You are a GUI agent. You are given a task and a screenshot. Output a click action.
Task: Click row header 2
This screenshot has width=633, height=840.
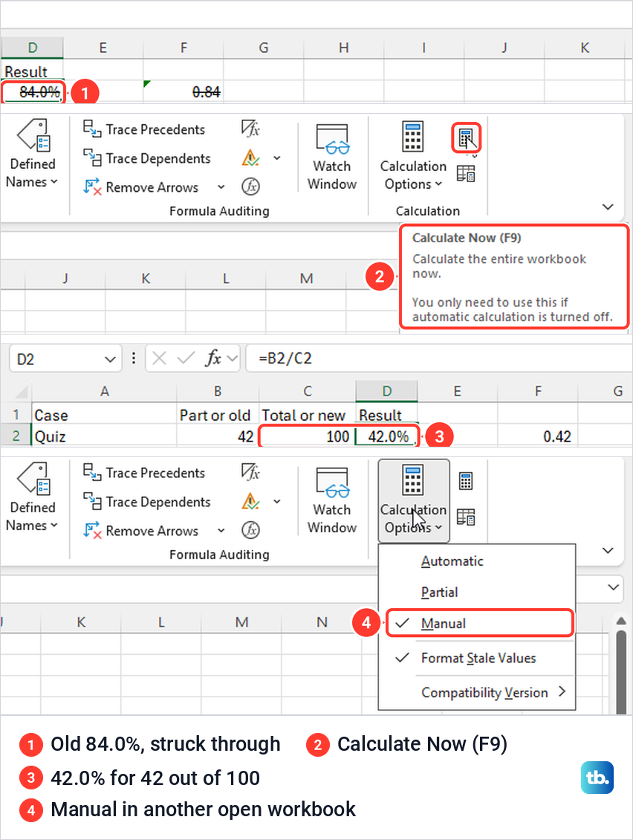[16, 436]
